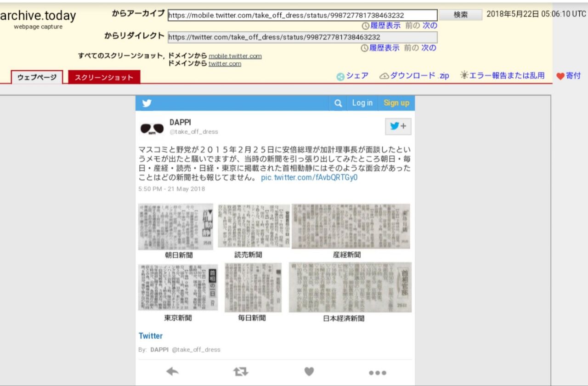
Task: Click the history clock icon under redirect URL
Action: [365, 48]
